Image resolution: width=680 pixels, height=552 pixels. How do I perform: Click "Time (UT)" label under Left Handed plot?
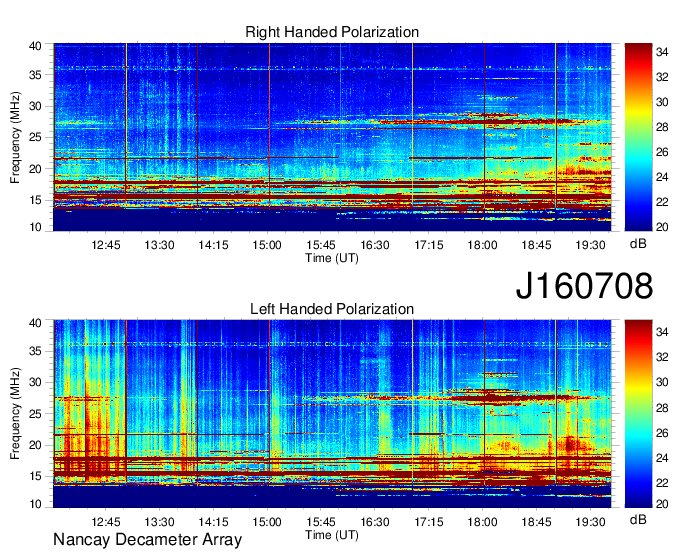pos(332,535)
